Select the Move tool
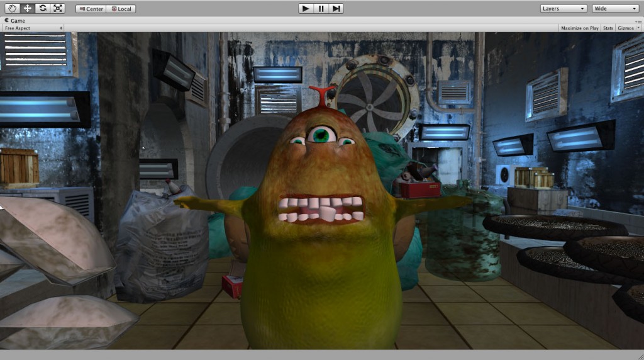Screen dimensions: 644x360 [28, 8]
